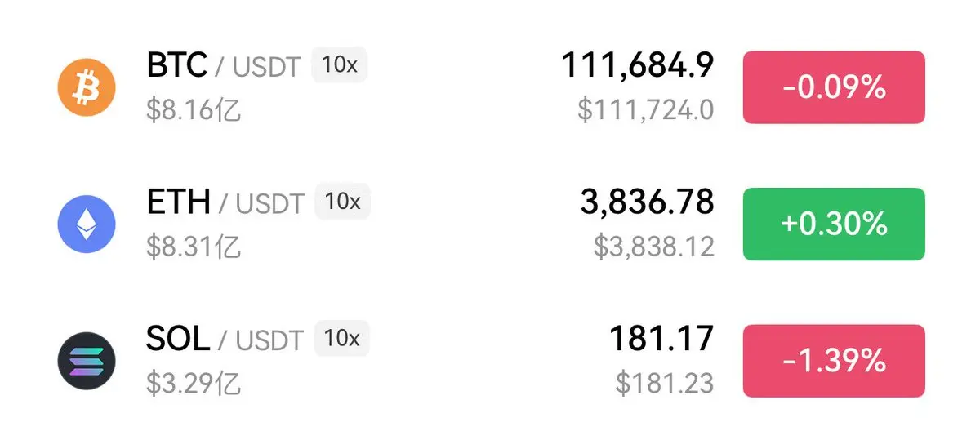Select the SOL price 181.17
Viewport: 980px width, 440px height.
[662, 339]
